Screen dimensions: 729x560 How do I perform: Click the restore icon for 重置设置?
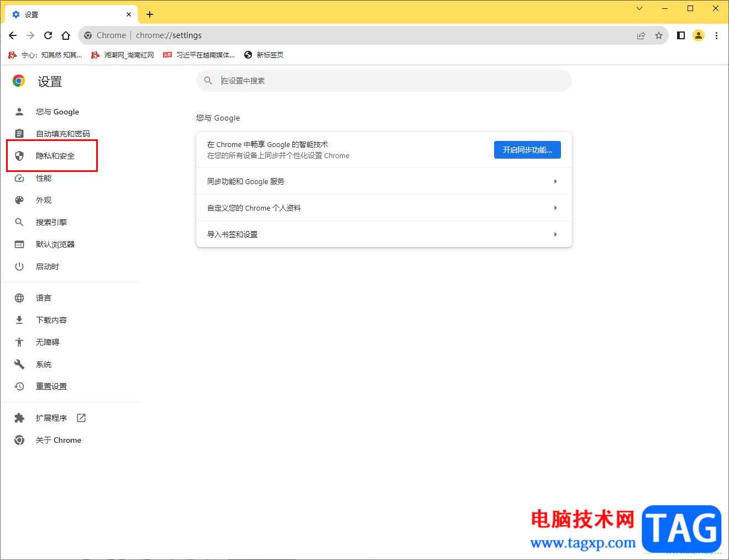[x=19, y=386]
